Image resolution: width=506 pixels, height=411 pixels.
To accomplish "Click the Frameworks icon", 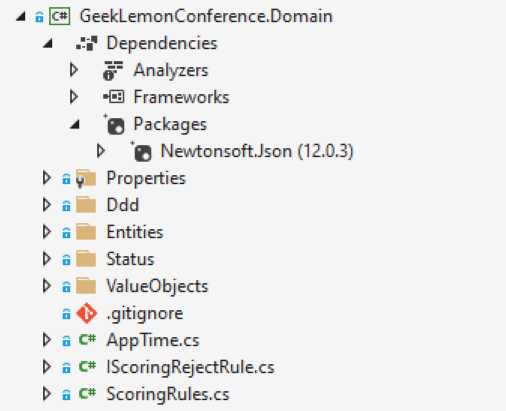I will [114, 97].
